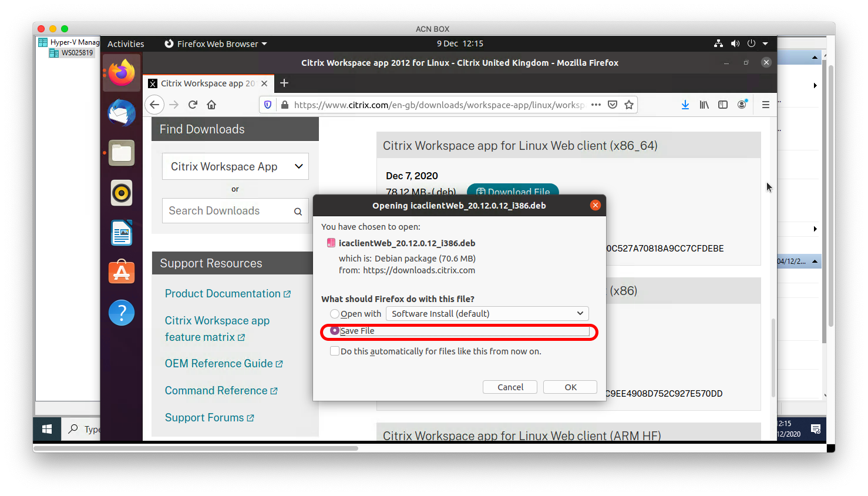This screenshot has height=496, width=868.
Task: Open the Ubuntu volume control icon
Action: coord(735,43)
